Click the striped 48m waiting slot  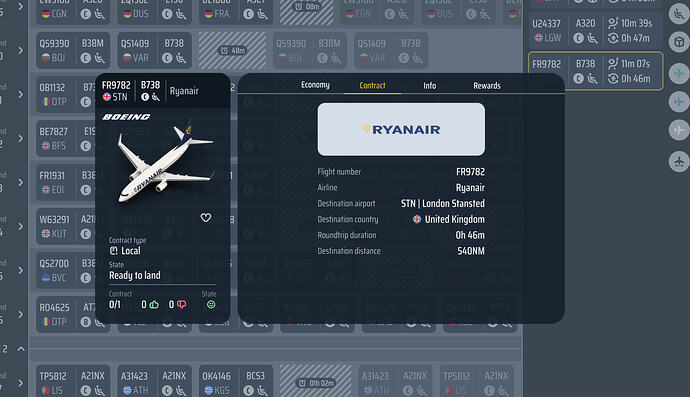pyautogui.click(x=232, y=51)
